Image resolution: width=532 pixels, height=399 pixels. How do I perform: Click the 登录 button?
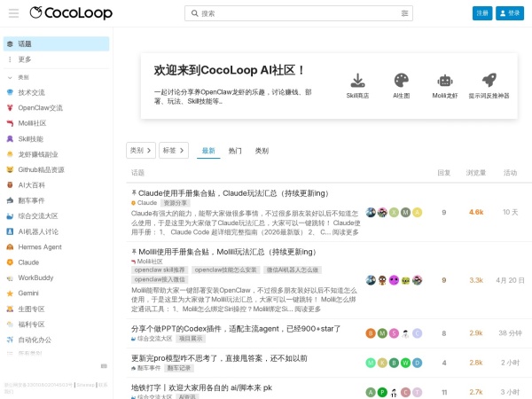point(510,13)
